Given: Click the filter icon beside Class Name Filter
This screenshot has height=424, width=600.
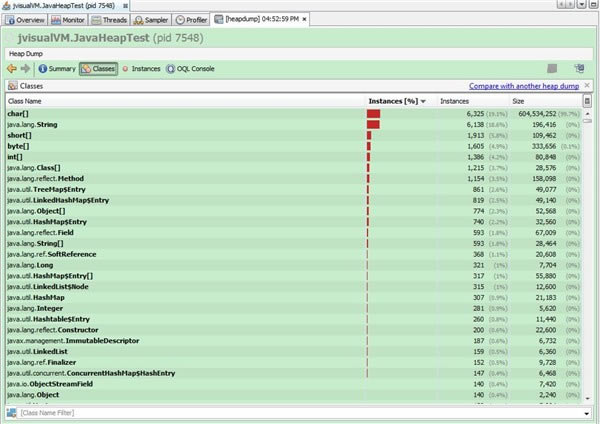Looking at the screenshot, I should click(x=11, y=412).
